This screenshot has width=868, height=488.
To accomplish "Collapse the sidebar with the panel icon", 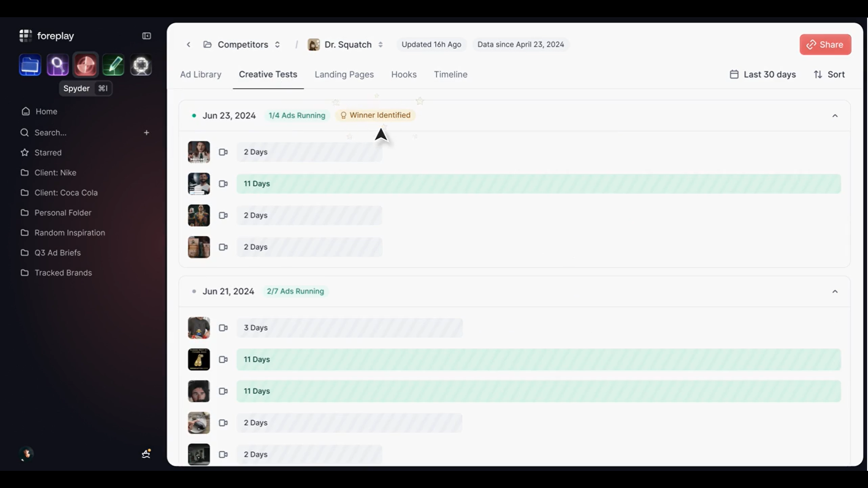I will (146, 36).
